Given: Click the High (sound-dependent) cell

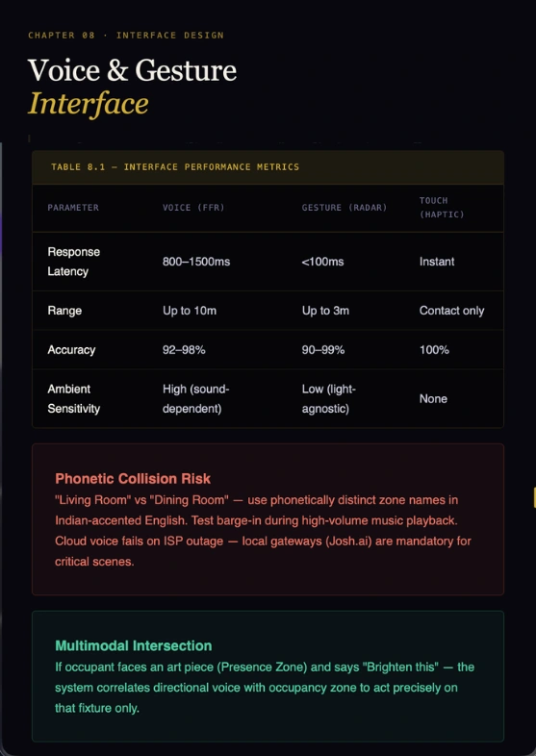Looking at the screenshot, I should (196, 399).
